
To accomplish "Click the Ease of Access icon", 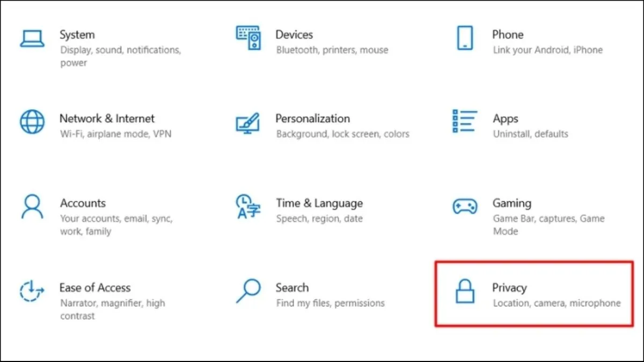I will 32,291.
